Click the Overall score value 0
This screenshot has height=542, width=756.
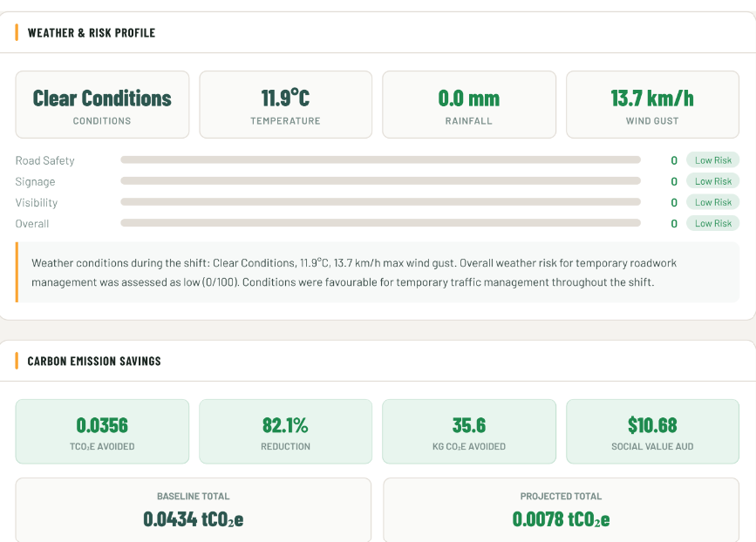[674, 224]
